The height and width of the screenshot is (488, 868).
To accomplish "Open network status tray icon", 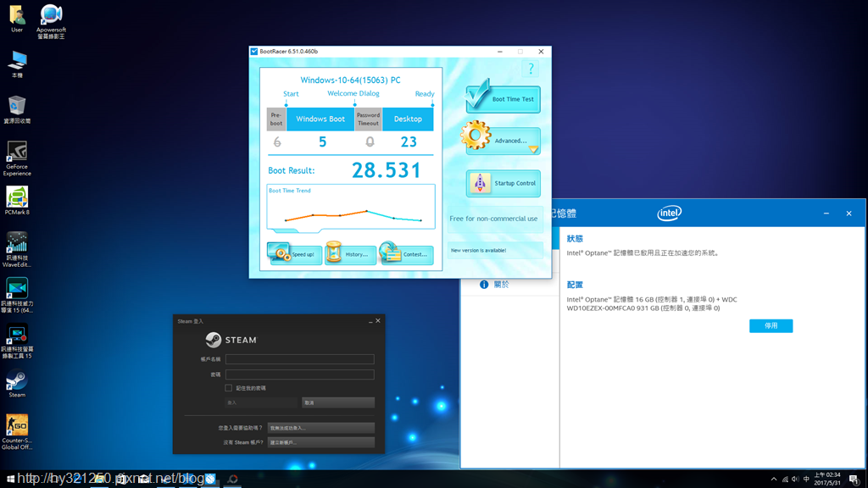I will (785, 480).
